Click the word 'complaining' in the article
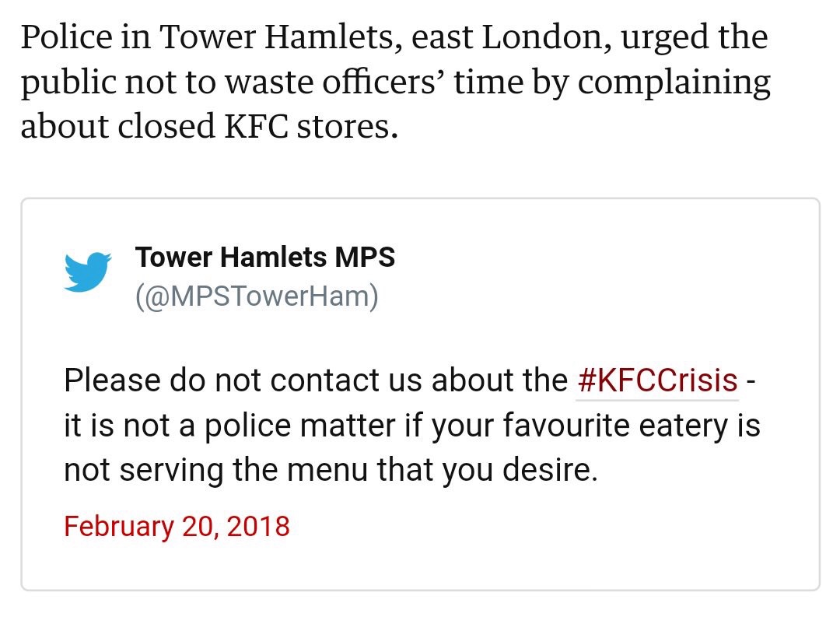The height and width of the screenshot is (638, 840). point(674,83)
